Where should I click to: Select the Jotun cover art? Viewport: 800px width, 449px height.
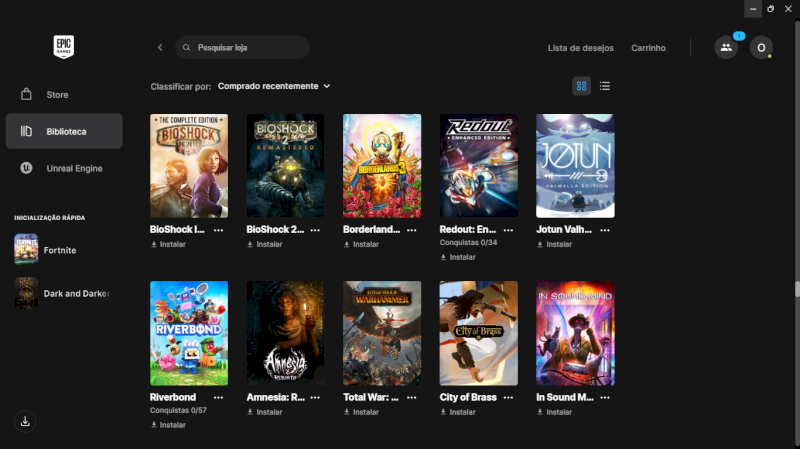click(x=575, y=166)
